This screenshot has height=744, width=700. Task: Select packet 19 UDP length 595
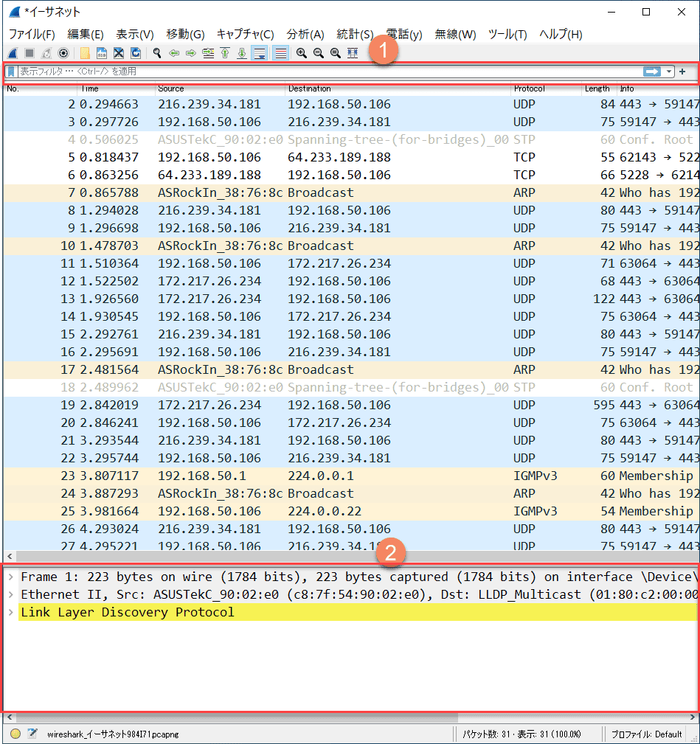pyautogui.click(x=351, y=406)
